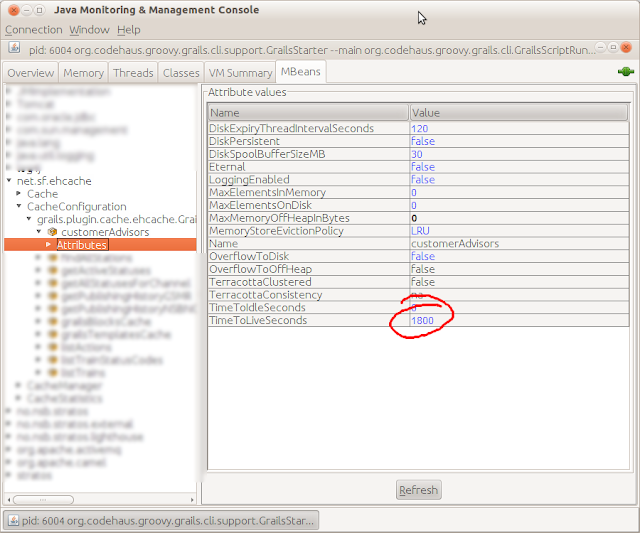The height and width of the screenshot is (533, 640).
Task: Click the Value column header
Action: [519, 113]
